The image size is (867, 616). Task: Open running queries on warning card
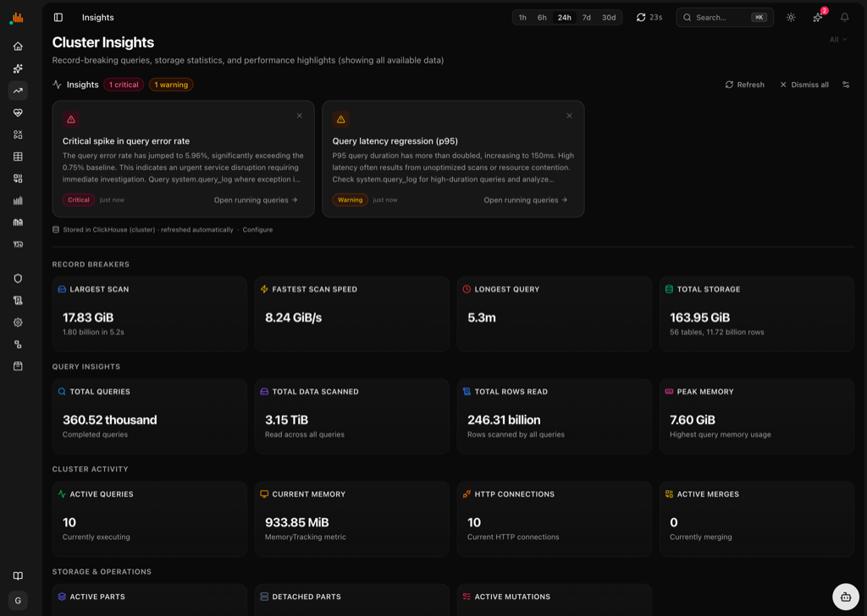click(526, 200)
